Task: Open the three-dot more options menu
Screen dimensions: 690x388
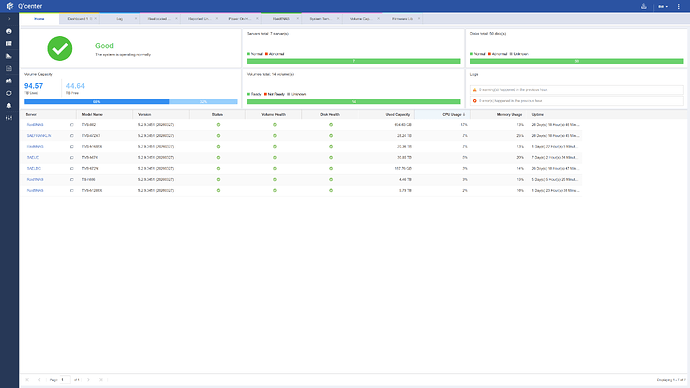Action: click(x=679, y=6)
